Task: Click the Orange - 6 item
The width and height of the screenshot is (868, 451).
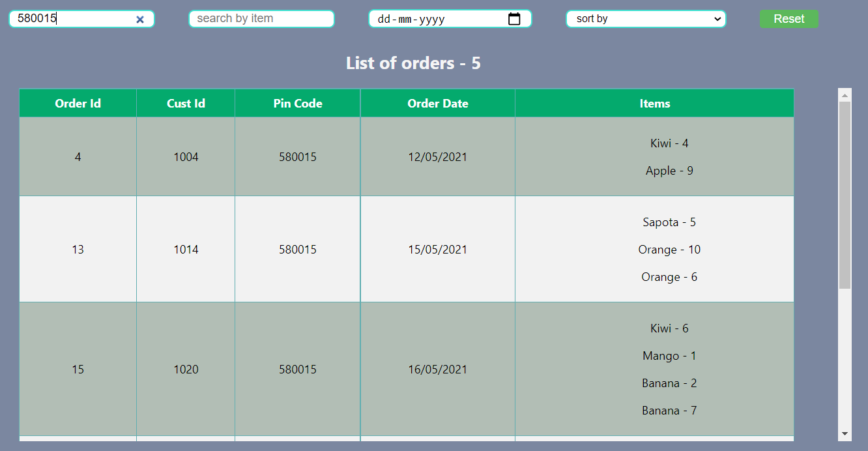Action: (669, 277)
